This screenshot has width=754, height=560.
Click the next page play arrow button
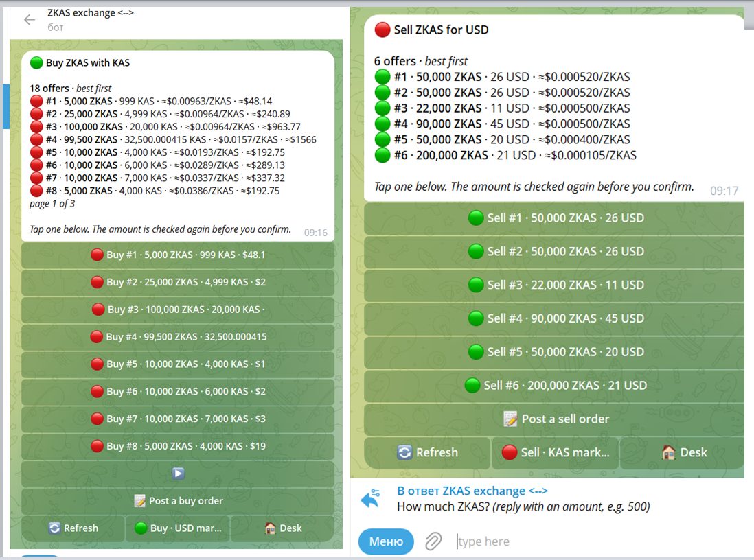178,474
